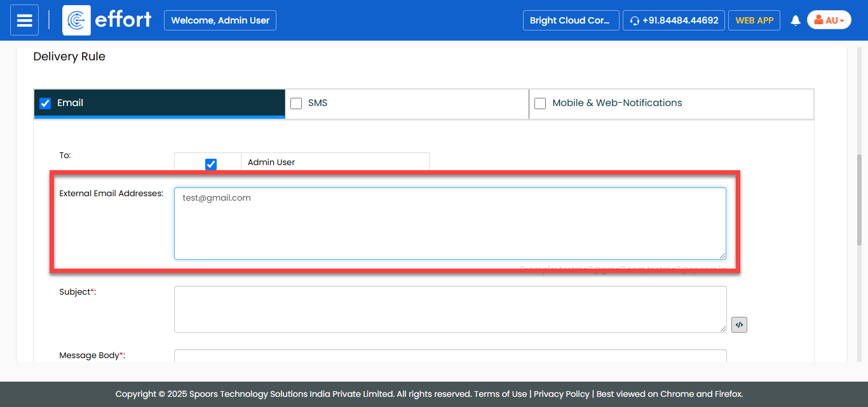Screen dimensions: 868x407
Task: Open the Bright Cloud Cor... company selector
Action: (570, 20)
